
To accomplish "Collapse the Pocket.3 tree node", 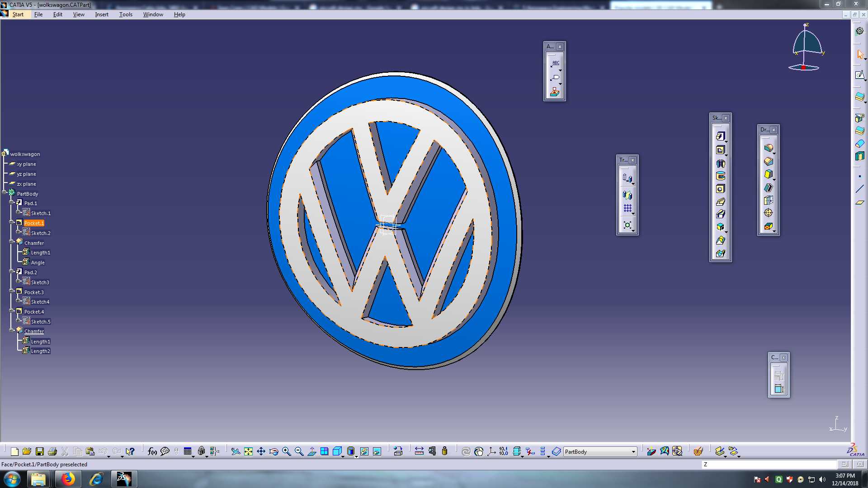I will coord(11,291).
